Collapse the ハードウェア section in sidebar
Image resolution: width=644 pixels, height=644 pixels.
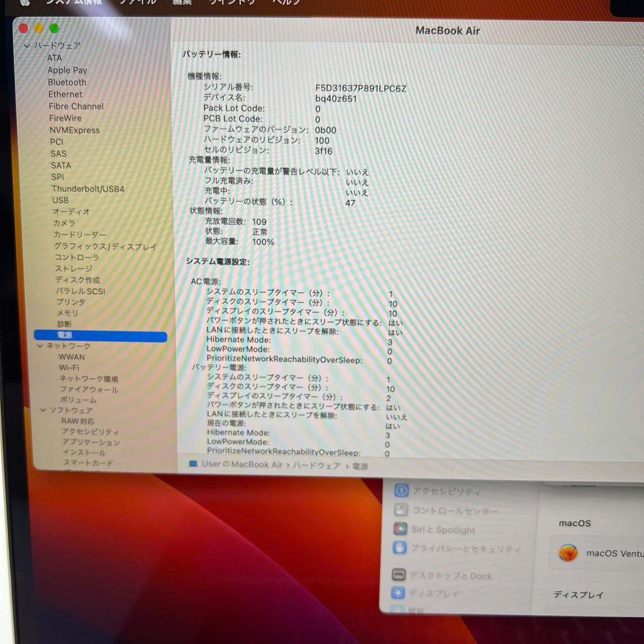click(x=27, y=46)
